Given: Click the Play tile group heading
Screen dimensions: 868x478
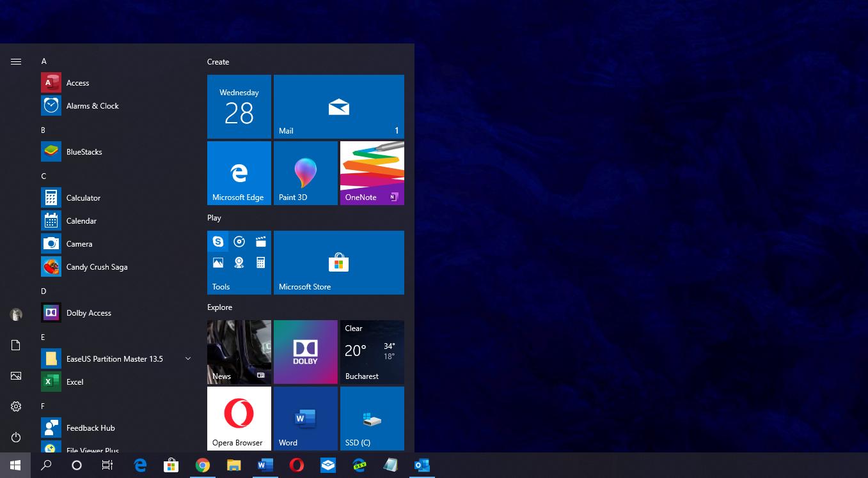Looking at the screenshot, I should click(214, 218).
